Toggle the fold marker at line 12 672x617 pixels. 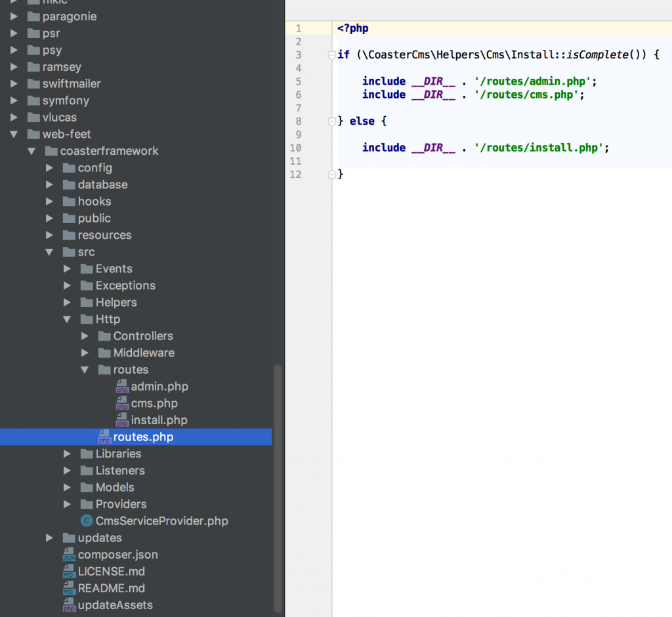click(x=332, y=174)
